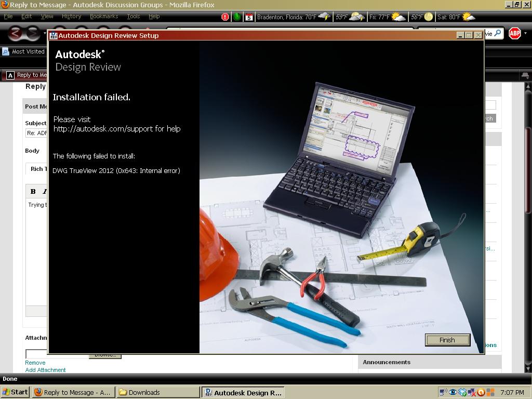Click the Fri 77°F forecast icon
Viewport: 532px width, 399px height.
[398, 16]
